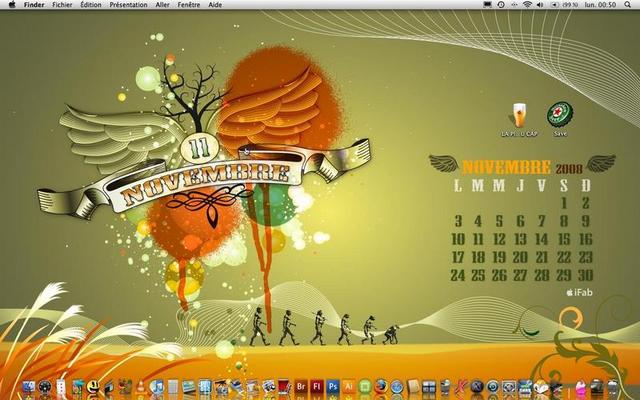Open the Présentation menu
The width and height of the screenshot is (640, 400).
tap(127, 5)
